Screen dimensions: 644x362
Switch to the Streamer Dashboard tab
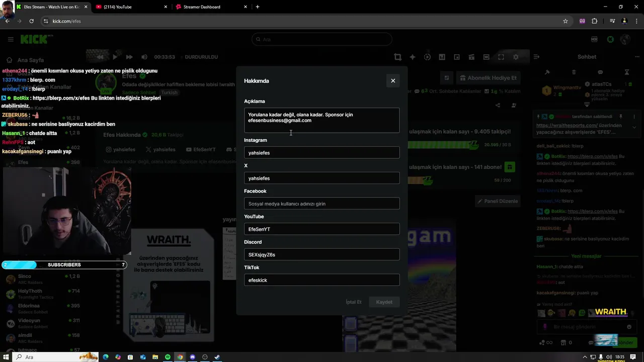click(x=212, y=7)
